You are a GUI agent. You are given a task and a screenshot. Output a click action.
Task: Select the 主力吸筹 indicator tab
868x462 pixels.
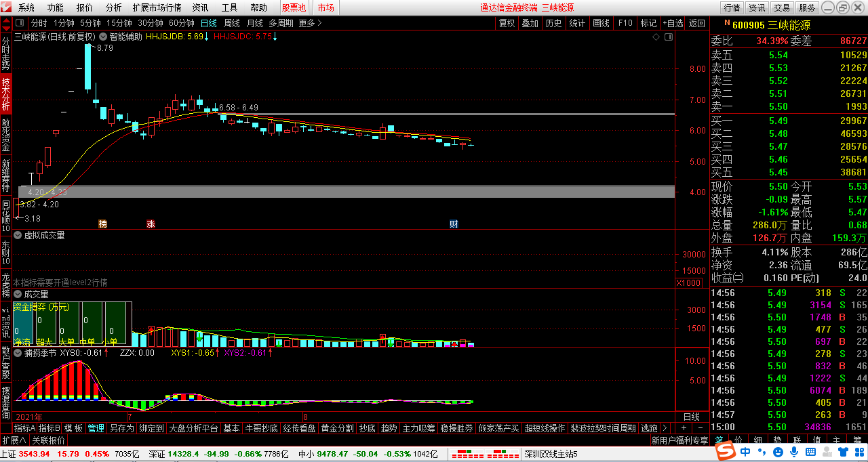(419, 428)
